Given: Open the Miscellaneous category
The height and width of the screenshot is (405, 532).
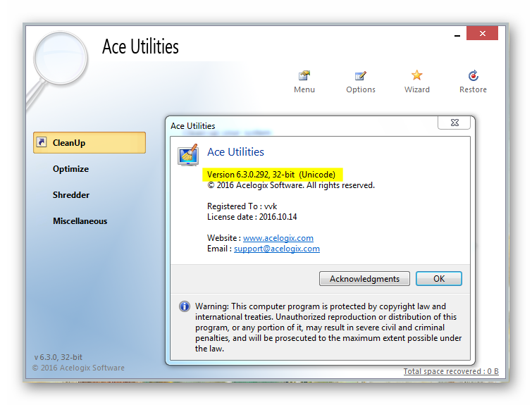Looking at the screenshot, I should tap(80, 221).
